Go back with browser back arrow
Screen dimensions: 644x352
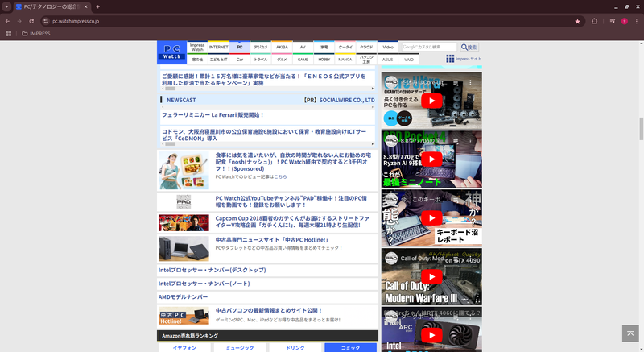(x=7, y=21)
